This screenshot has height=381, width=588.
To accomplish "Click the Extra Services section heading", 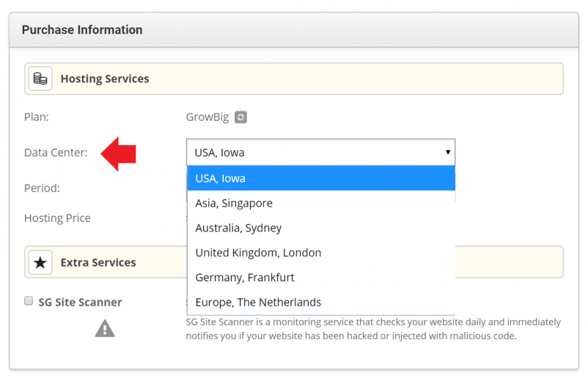I will [x=98, y=262].
